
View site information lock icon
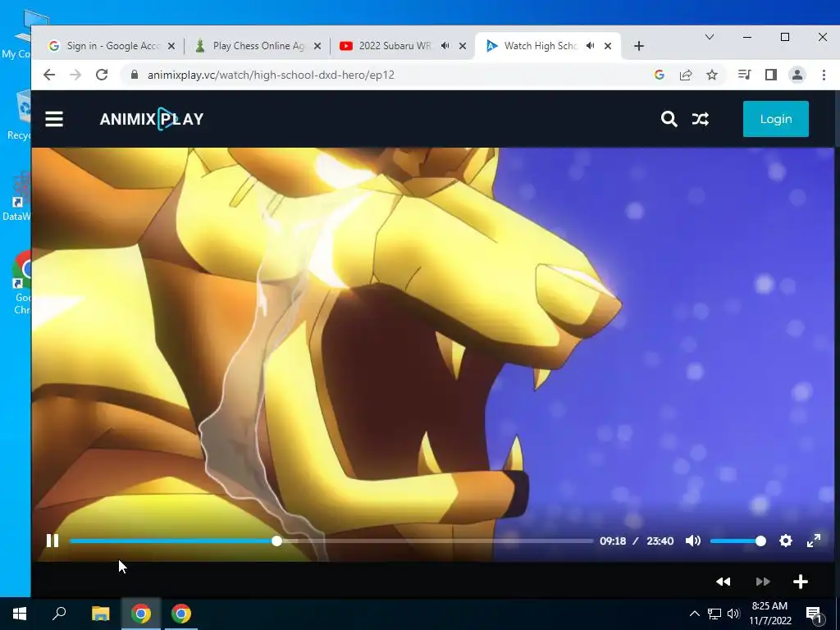134,75
